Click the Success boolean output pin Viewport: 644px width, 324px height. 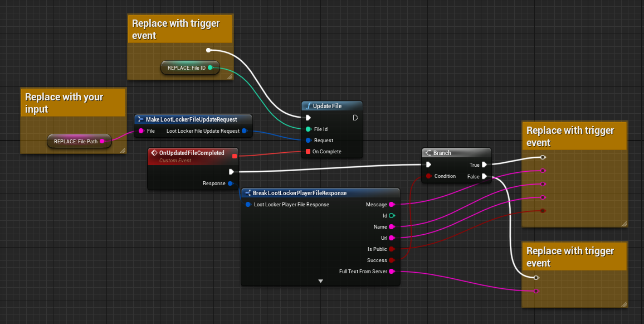(392, 260)
